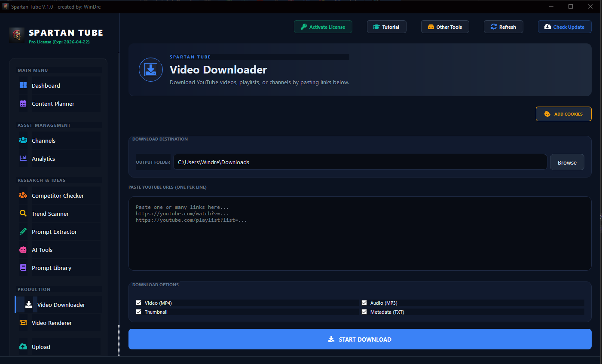Open Channels under Asset Management
602x364 pixels.
[x=43, y=141]
